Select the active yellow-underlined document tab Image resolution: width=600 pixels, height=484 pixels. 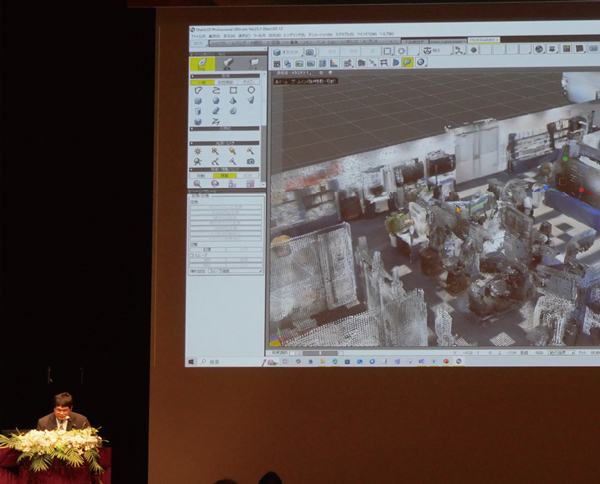tap(484, 39)
